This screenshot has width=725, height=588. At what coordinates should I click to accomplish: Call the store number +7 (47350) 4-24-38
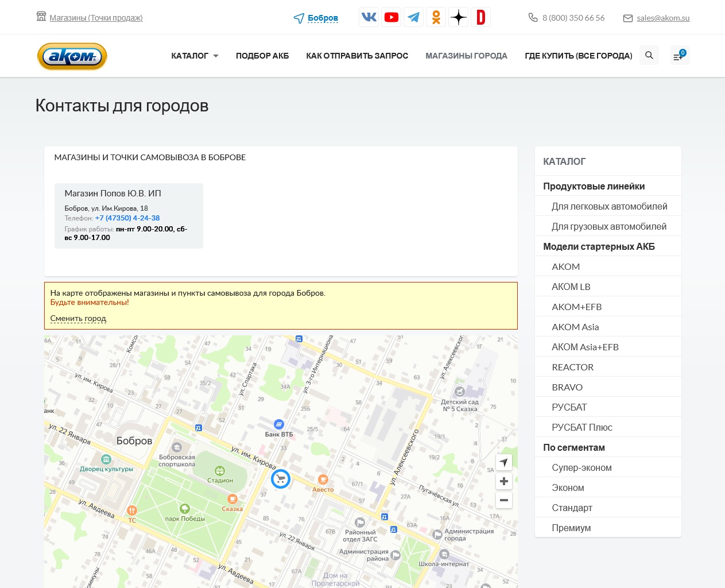click(127, 218)
